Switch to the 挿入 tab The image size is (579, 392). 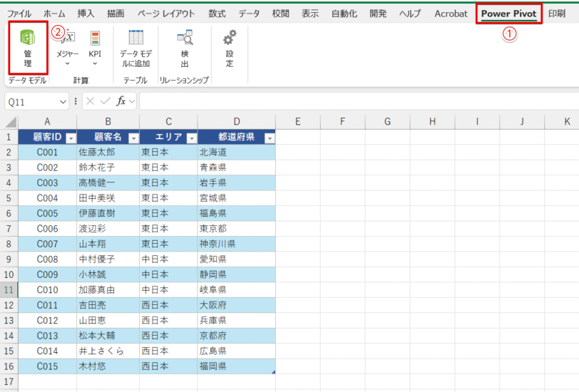point(86,14)
